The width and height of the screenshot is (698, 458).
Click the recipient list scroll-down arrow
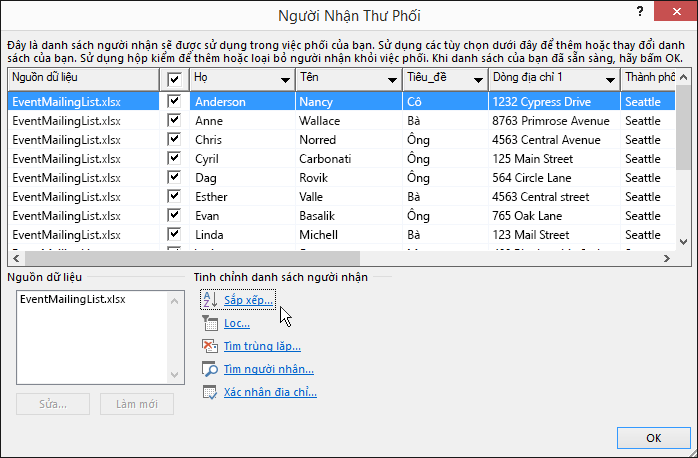(683, 242)
